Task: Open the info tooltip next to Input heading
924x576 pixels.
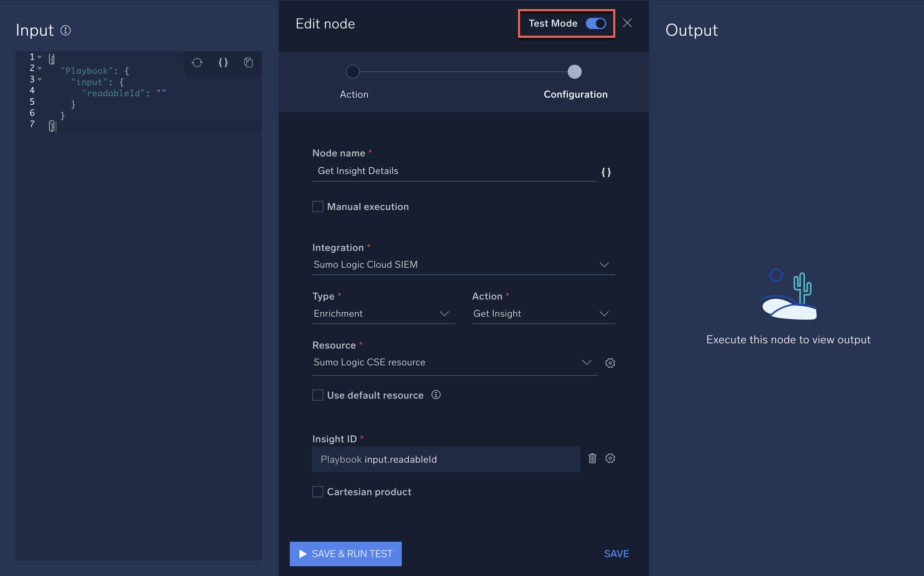Action: click(x=66, y=30)
